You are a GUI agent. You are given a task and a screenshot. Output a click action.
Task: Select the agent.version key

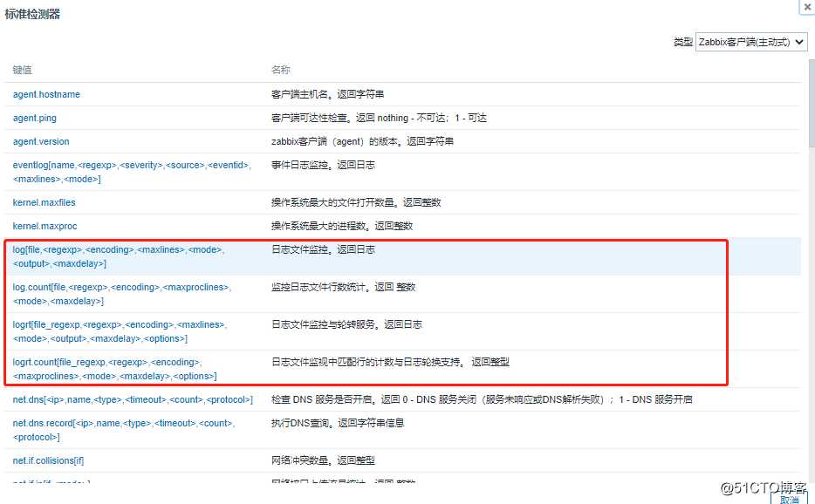[40, 141]
